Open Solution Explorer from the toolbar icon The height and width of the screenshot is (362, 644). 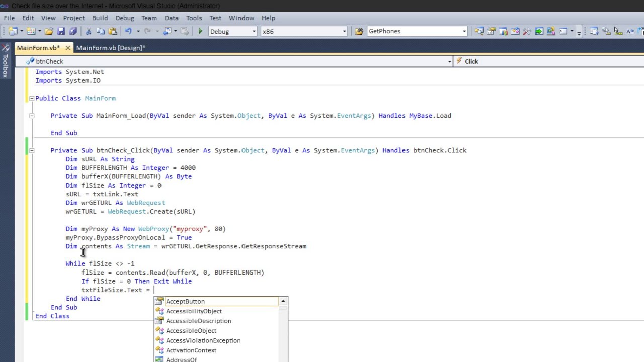[478, 31]
